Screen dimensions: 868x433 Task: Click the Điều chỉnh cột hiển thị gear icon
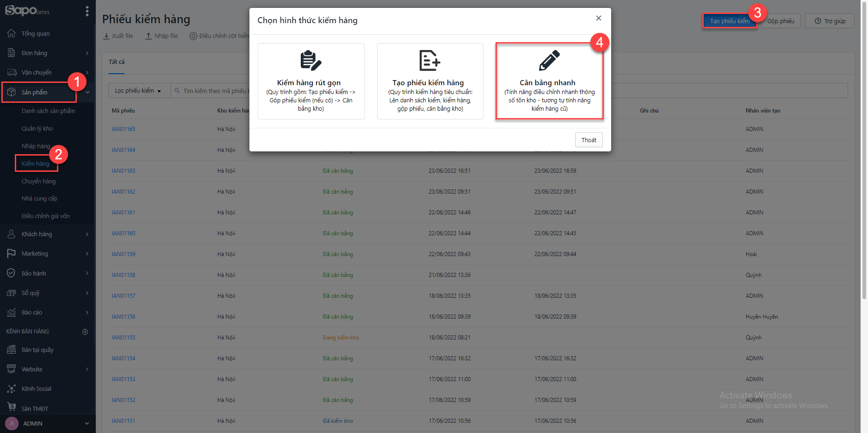coord(193,36)
